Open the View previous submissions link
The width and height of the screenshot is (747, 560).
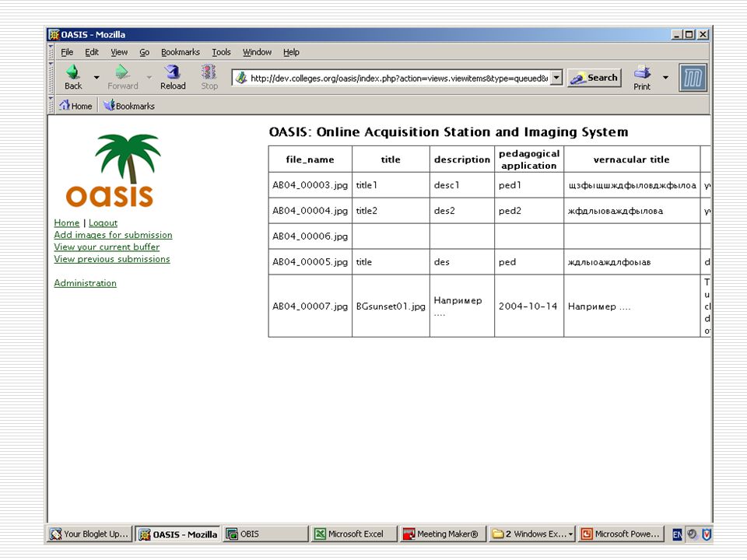click(x=112, y=258)
